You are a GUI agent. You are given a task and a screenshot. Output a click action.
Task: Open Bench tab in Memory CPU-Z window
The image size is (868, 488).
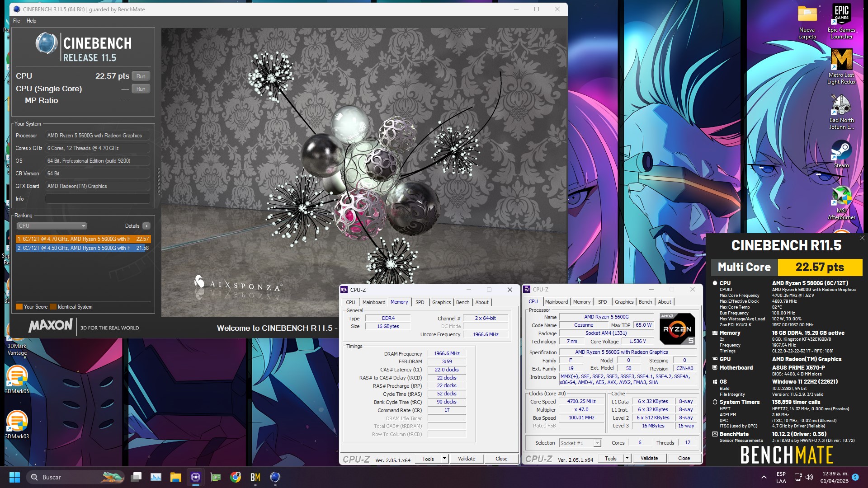(x=463, y=302)
